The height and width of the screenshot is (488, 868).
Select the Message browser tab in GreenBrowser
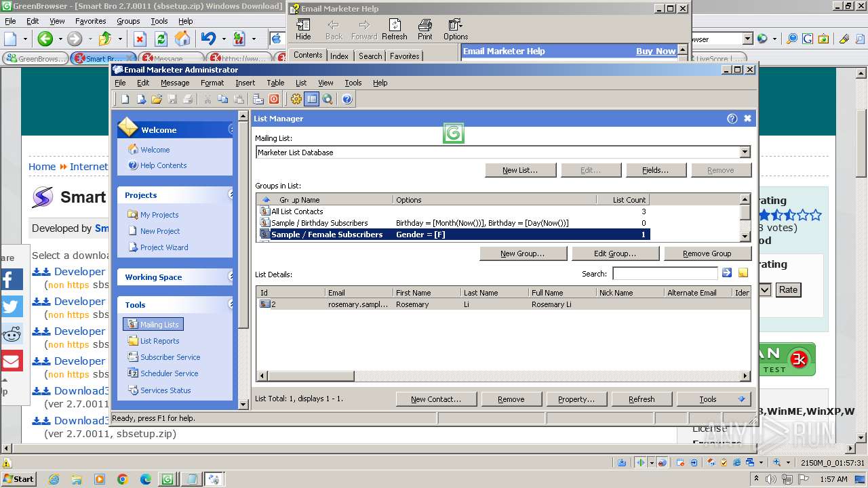[171, 58]
